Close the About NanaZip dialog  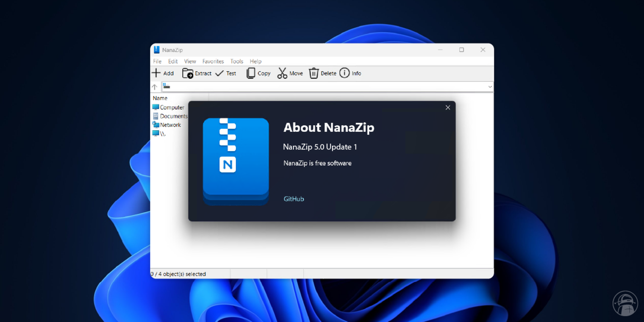447,107
